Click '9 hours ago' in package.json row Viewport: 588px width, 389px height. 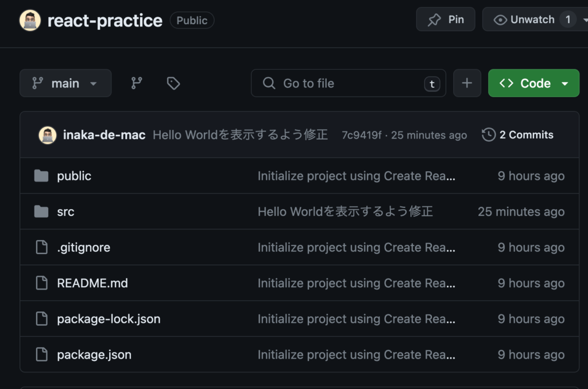531,355
